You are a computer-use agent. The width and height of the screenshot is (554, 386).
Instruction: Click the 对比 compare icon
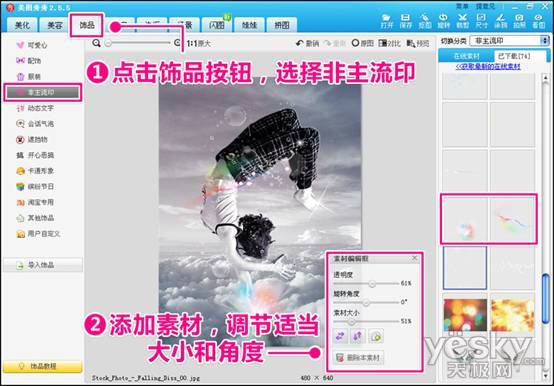coord(389,43)
